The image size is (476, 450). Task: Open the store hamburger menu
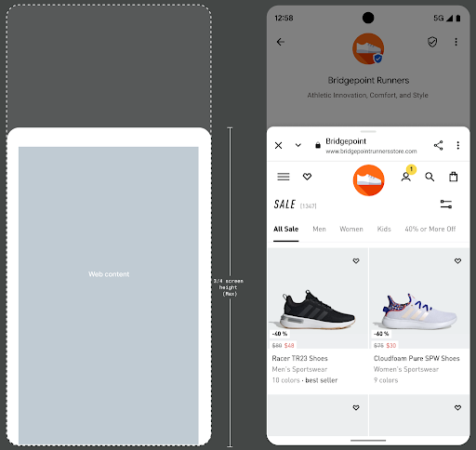tap(284, 177)
